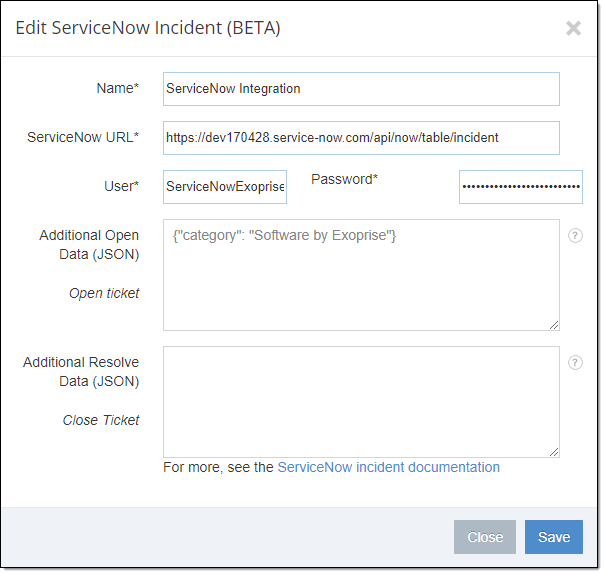The width and height of the screenshot is (604, 574).
Task: Open help for Additional Open Data field
Action: coord(575,235)
